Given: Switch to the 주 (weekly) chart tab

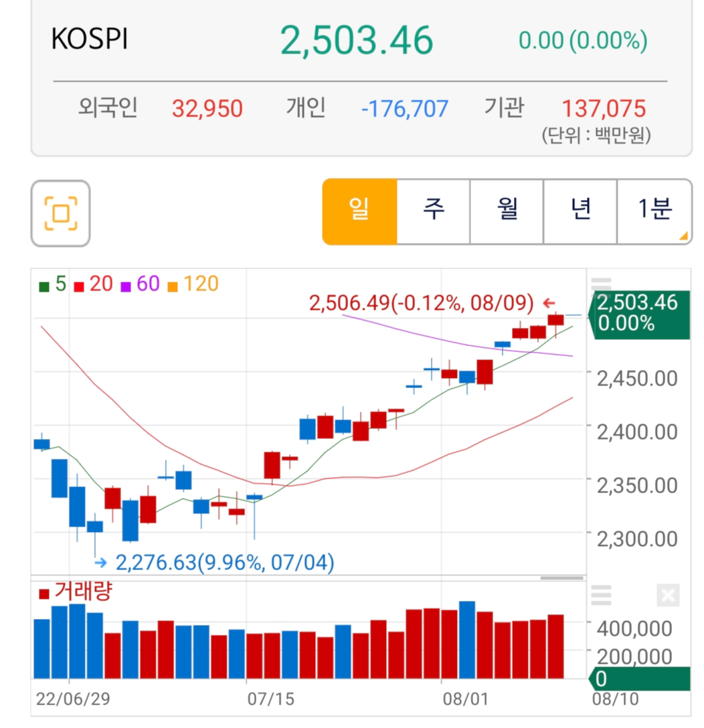Looking at the screenshot, I should [433, 211].
